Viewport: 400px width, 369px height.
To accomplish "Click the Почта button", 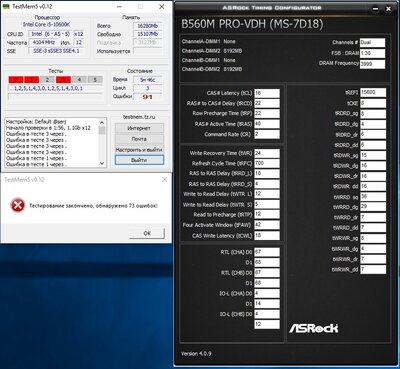I will pyautogui.click(x=139, y=139).
